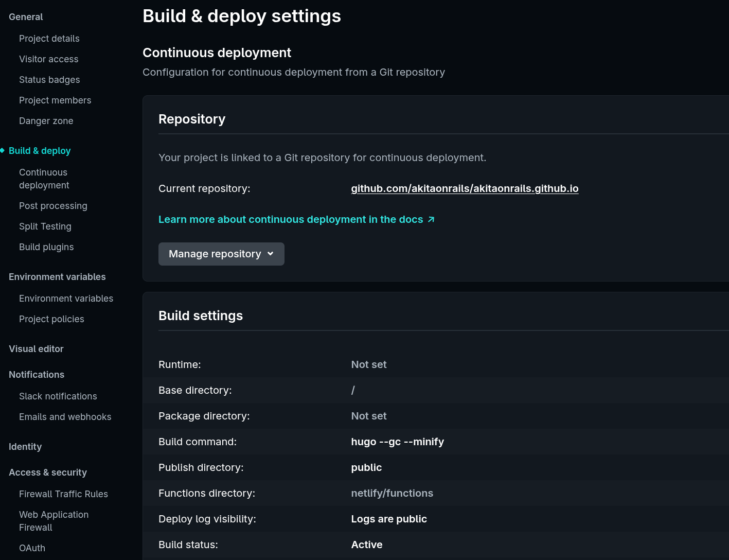Screen dimensions: 729x560
Task: Open Build plugins settings
Action: [x=46, y=247]
